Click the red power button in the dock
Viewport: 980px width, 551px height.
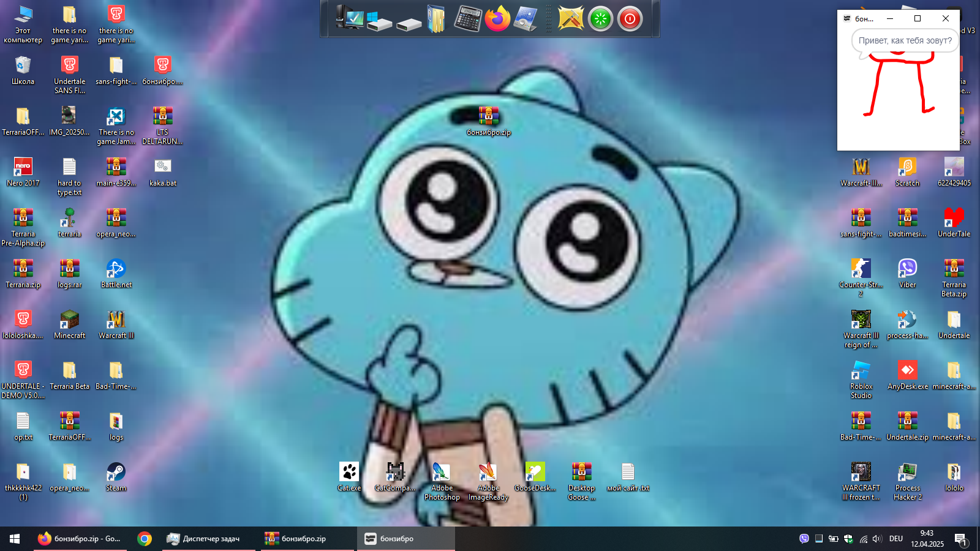pyautogui.click(x=630, y=19)
